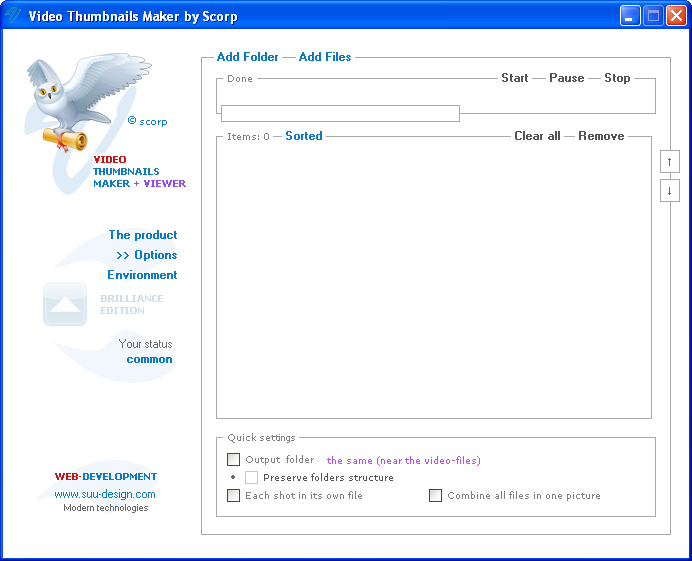Maximize the Video Thumbnails Maker window

pos(653,16)
